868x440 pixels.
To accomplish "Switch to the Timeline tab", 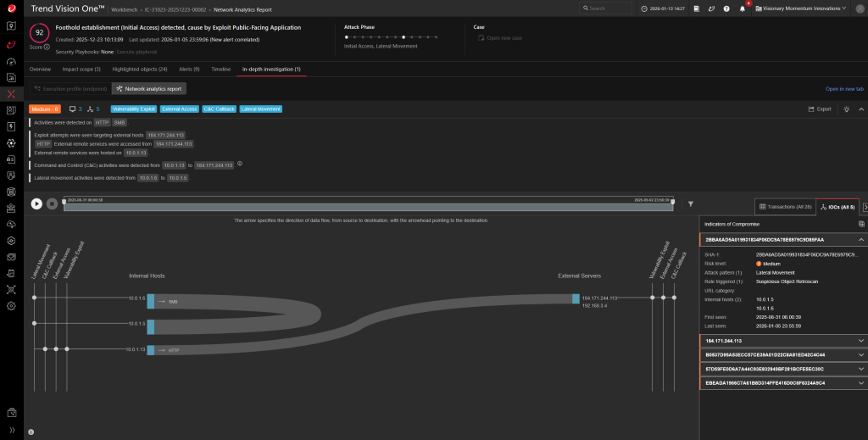I will click(x=220, y=69).
